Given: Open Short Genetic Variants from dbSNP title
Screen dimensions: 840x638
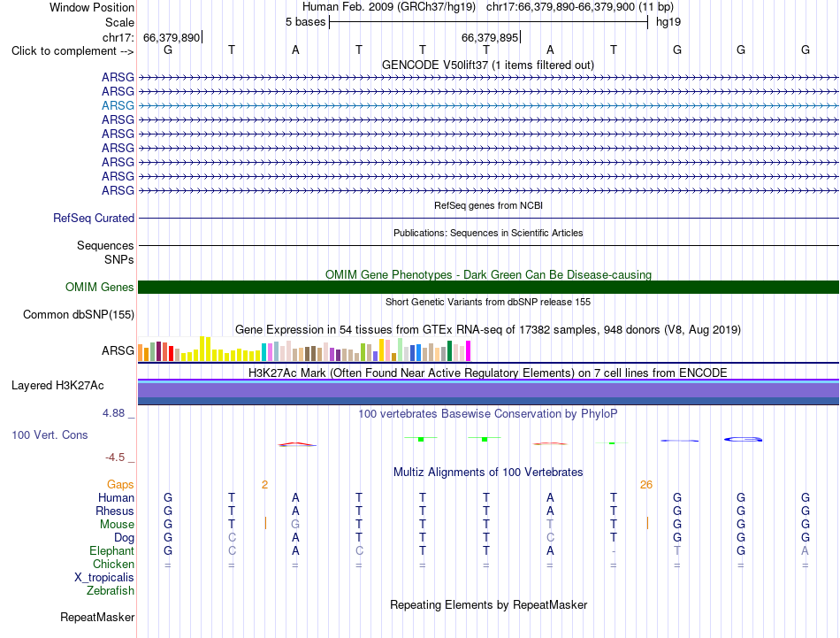Looking at the screenshot, I should 488,302.
